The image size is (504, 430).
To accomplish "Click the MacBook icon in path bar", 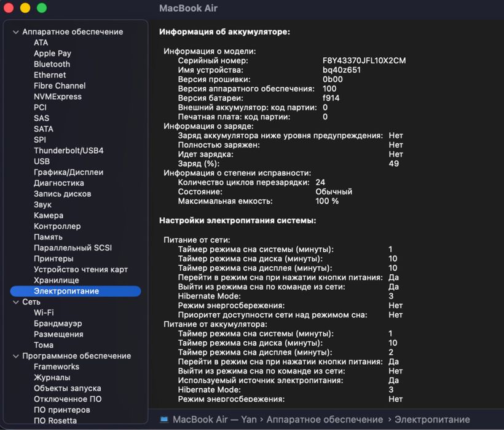I will click(x=164, y=420).
